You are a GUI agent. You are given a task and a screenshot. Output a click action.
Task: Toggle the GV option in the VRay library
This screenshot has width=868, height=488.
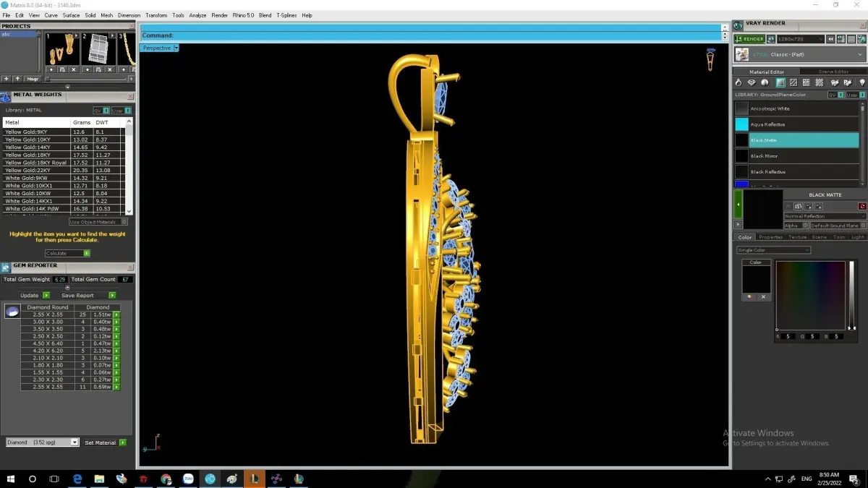tap(835, 95)
